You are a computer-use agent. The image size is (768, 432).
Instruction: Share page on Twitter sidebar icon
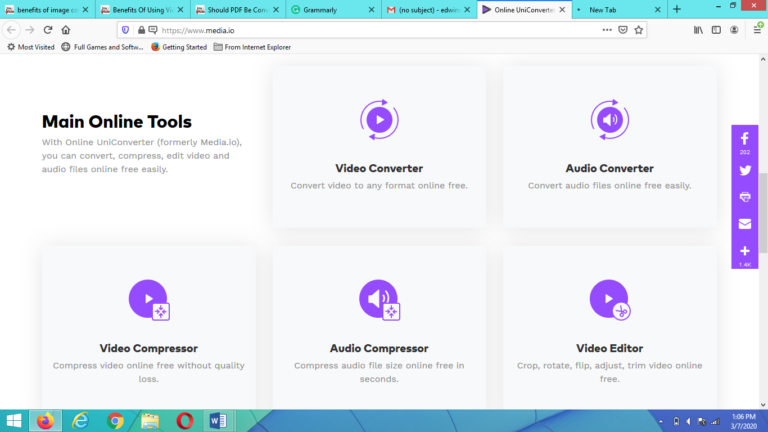click(744, 170)
